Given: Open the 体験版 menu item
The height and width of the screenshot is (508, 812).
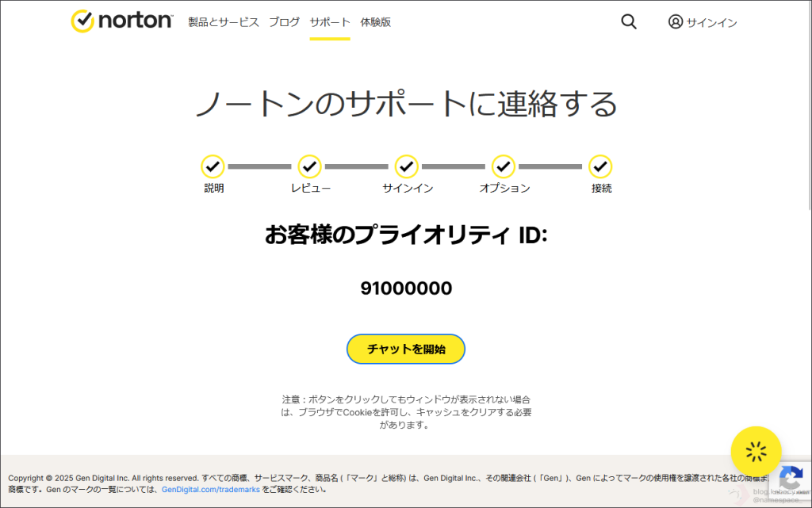Looking at the screenshot, I should pos(375,22).
